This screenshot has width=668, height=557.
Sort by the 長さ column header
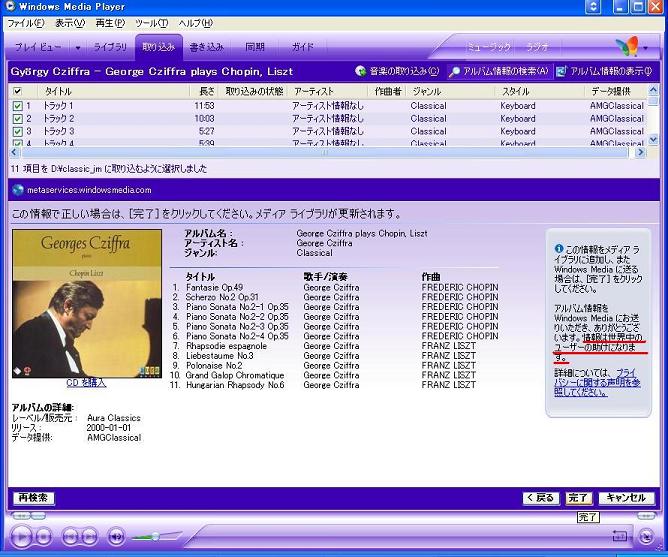coord(204,91)
